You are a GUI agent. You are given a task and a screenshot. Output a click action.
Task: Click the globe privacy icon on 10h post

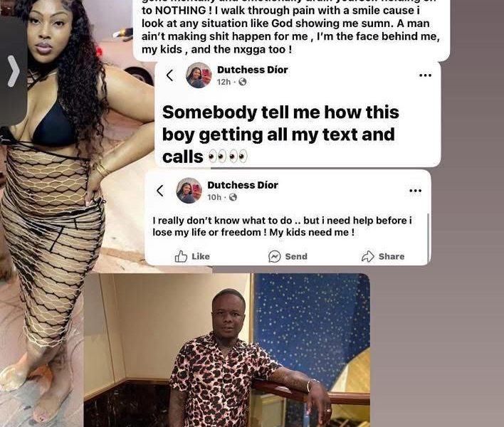pyautogui.click(x=233, y=197)
